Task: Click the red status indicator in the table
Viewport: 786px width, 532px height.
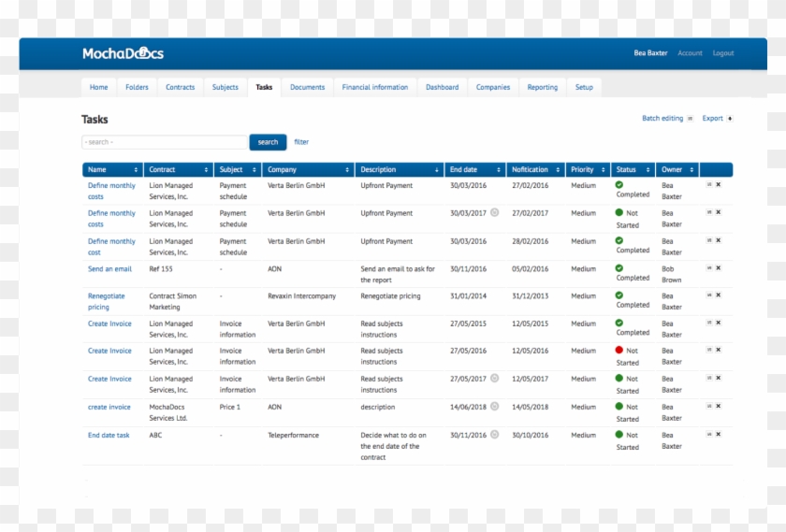Action: point(619,350)
